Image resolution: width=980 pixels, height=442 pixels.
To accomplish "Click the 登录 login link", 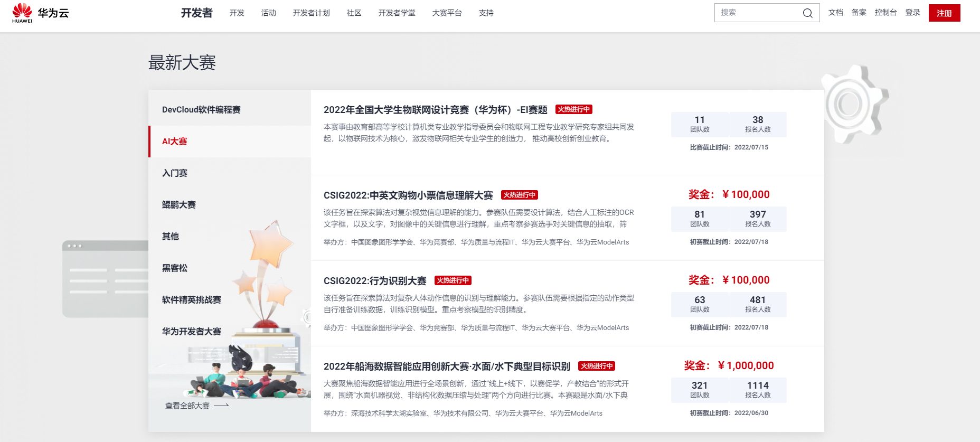I will click(913, 12).
